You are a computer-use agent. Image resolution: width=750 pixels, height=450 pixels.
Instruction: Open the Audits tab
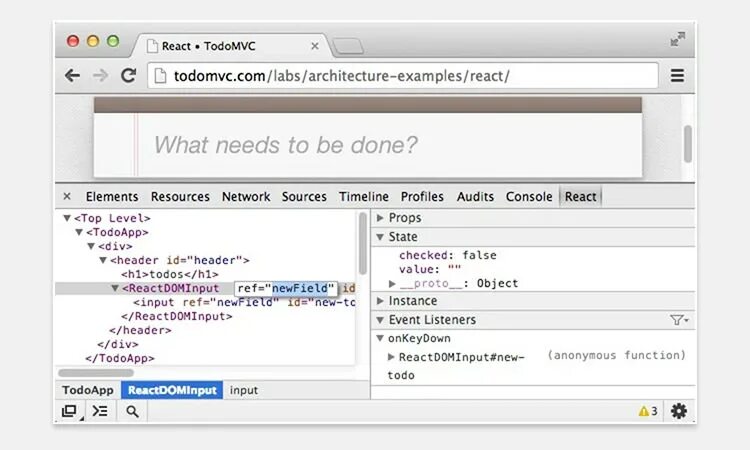(475, 197)
